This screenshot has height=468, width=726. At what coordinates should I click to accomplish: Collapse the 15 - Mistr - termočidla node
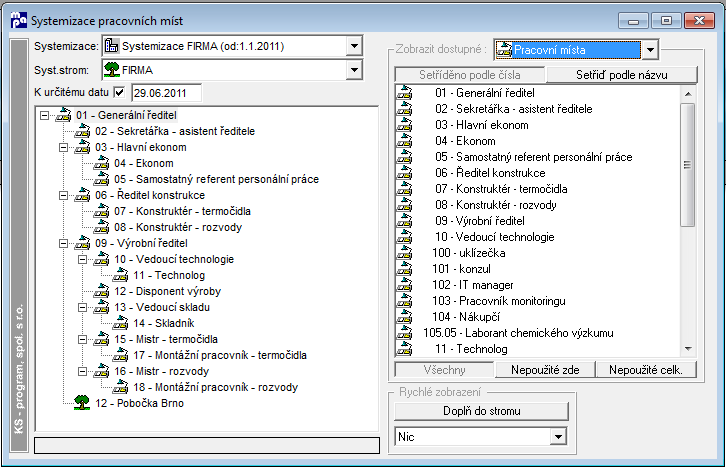(x=82, y=339)
